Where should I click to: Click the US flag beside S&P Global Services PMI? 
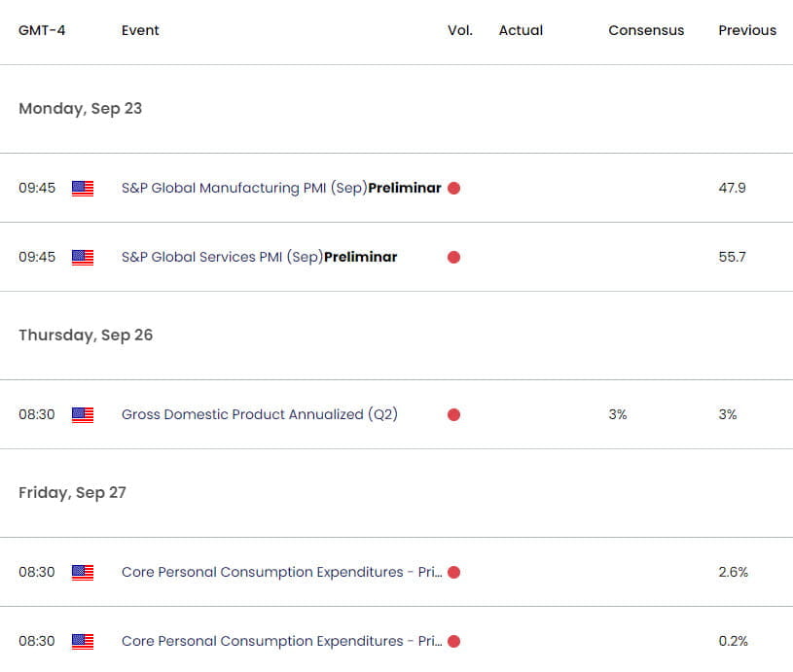coord(83,258)
